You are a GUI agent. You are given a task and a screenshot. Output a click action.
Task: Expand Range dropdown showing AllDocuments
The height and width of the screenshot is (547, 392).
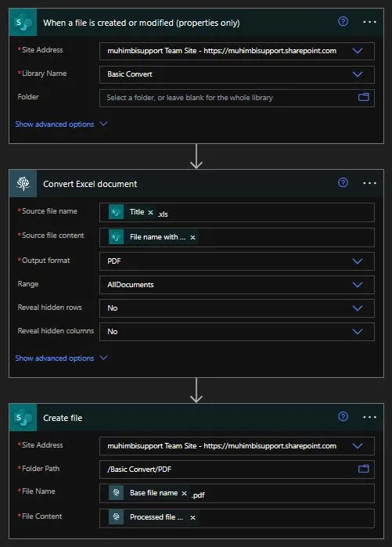tap(358, 285)
